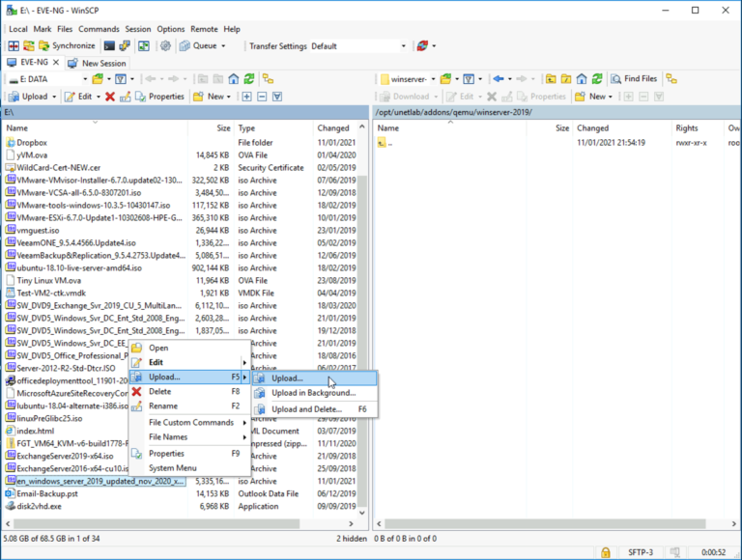Click the Synchronize button in toolbar
Screen dimensions: 742x560
click(67, 46)
